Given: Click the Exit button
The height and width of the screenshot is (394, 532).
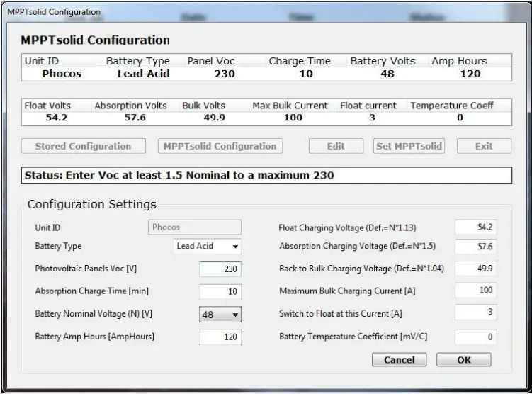Looking at the screenshot, I should coord(484,146).
